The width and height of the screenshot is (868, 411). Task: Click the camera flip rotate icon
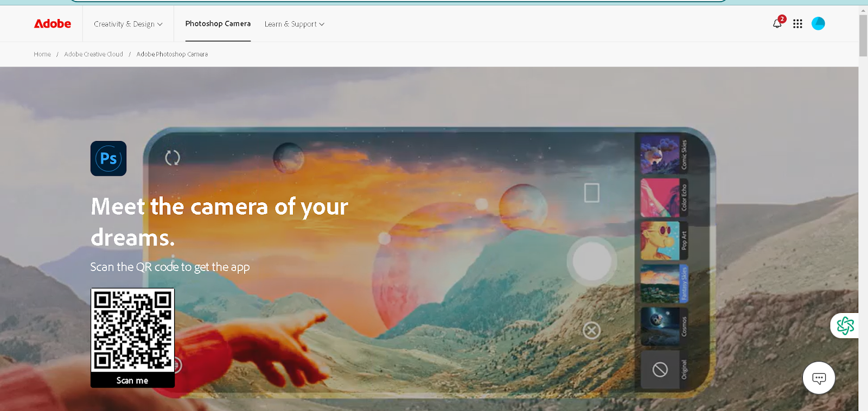(x=173, y=158)
